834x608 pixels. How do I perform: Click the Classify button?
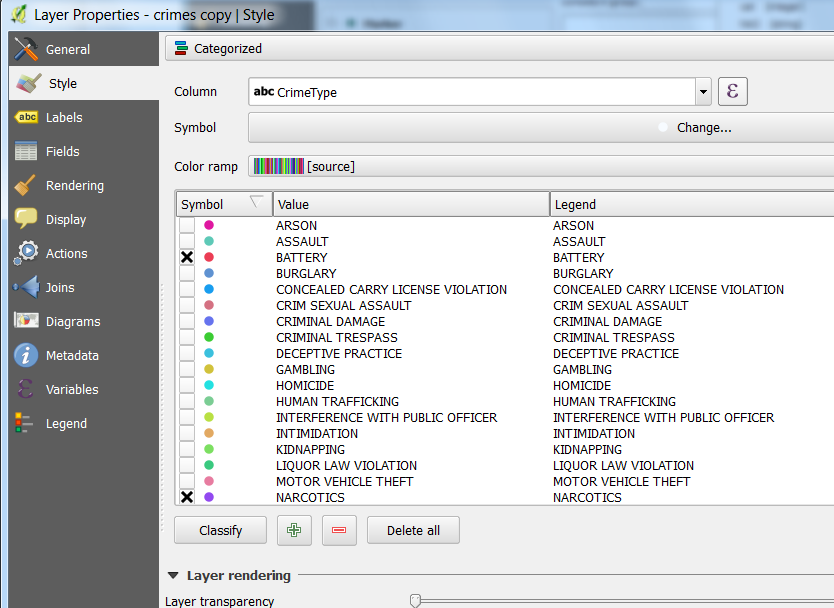[220, 530]
